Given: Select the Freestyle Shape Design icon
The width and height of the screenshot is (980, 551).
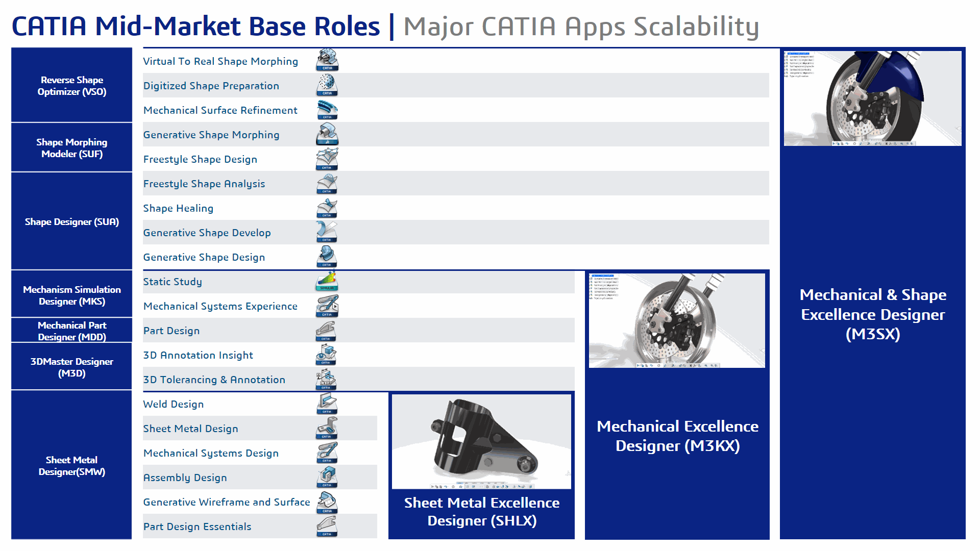Looking at the screenshot, I should 327,159.
